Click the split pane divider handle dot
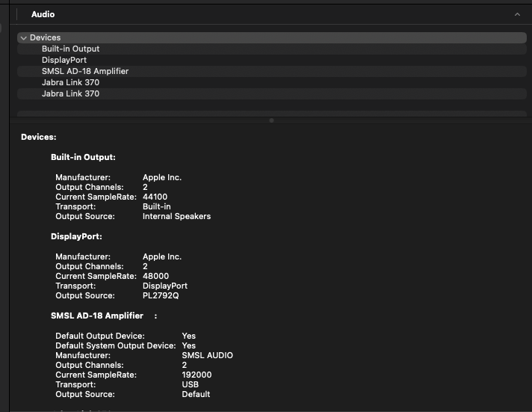The width and height of the screenshot is (532, 412). (x=271, y=120)
